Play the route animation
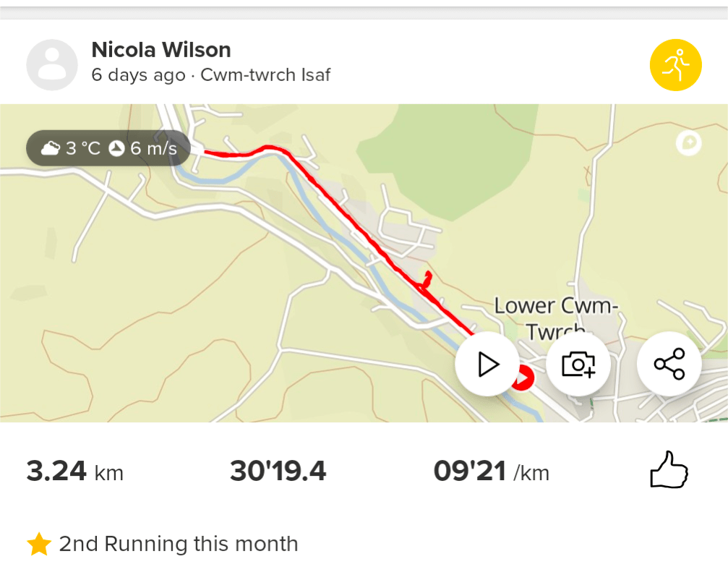This screenshot has width=728, height=567. pos(487,364)
